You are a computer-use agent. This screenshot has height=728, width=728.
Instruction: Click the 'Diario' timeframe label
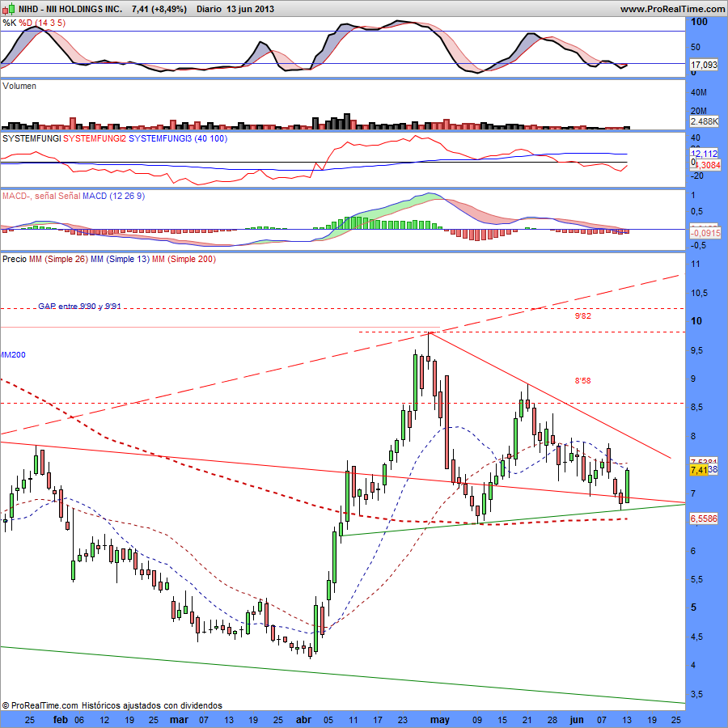click(x=209, y=9)
